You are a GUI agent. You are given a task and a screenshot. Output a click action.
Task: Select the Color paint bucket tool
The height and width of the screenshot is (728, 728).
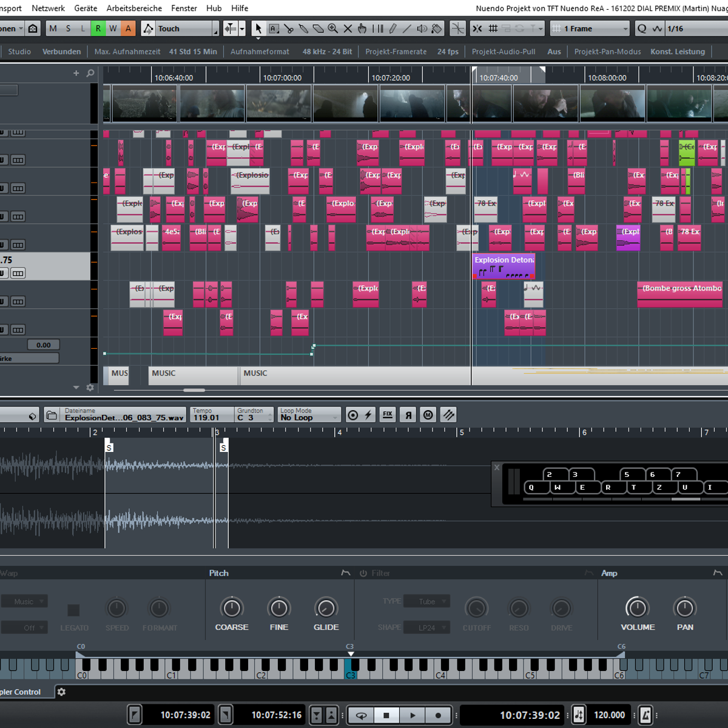coord(437,29)
